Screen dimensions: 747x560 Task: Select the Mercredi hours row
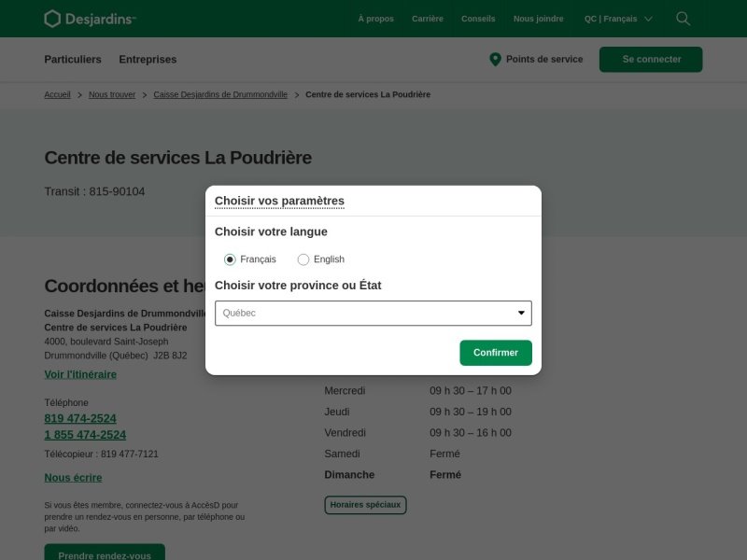(x=417, y=391)
